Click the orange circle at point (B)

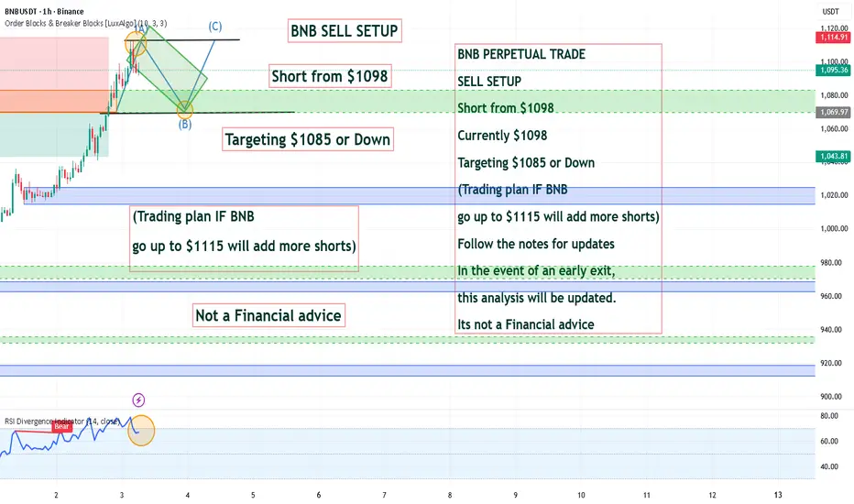tap(185, 110)
